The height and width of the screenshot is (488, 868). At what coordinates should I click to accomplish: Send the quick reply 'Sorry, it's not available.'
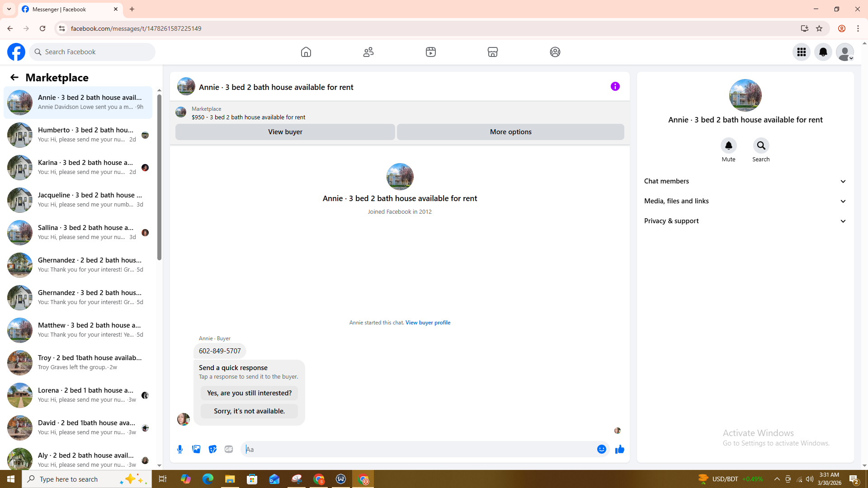pos(249,411)
